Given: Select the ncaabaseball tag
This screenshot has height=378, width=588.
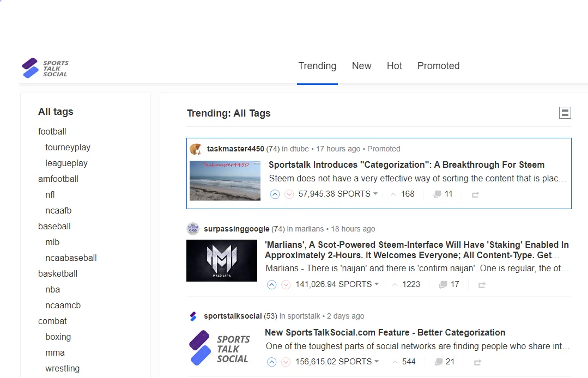Looking at the screenshot, I should [71, 258].
